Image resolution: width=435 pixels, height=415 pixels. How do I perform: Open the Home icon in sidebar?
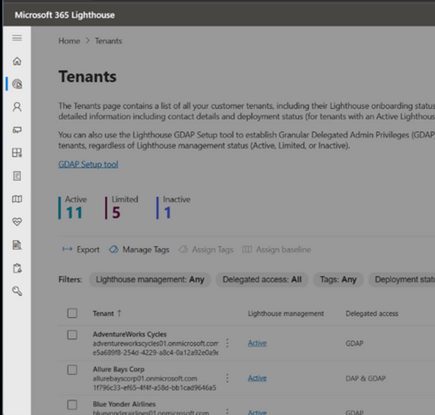click(x=17, y=61)
